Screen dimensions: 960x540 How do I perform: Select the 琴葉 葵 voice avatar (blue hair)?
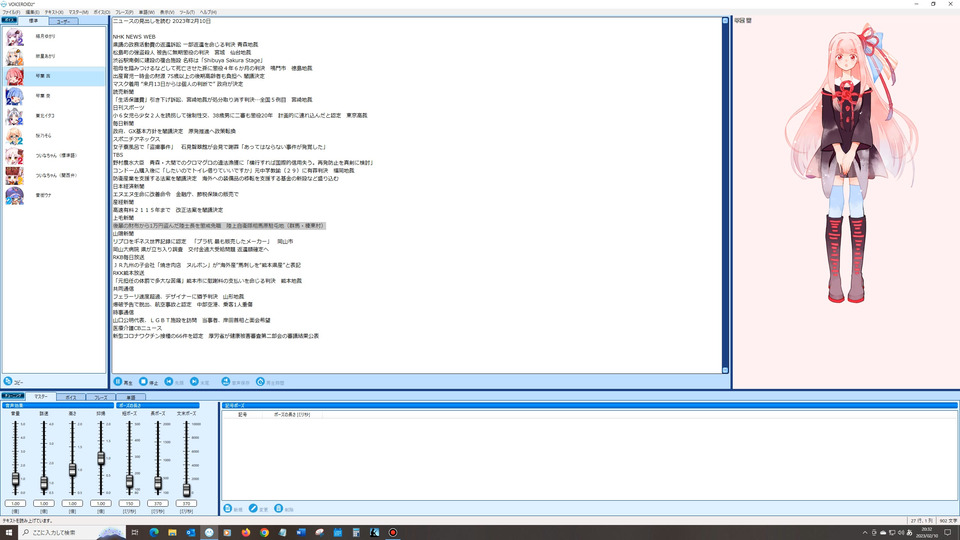click(x=14, y=96)
